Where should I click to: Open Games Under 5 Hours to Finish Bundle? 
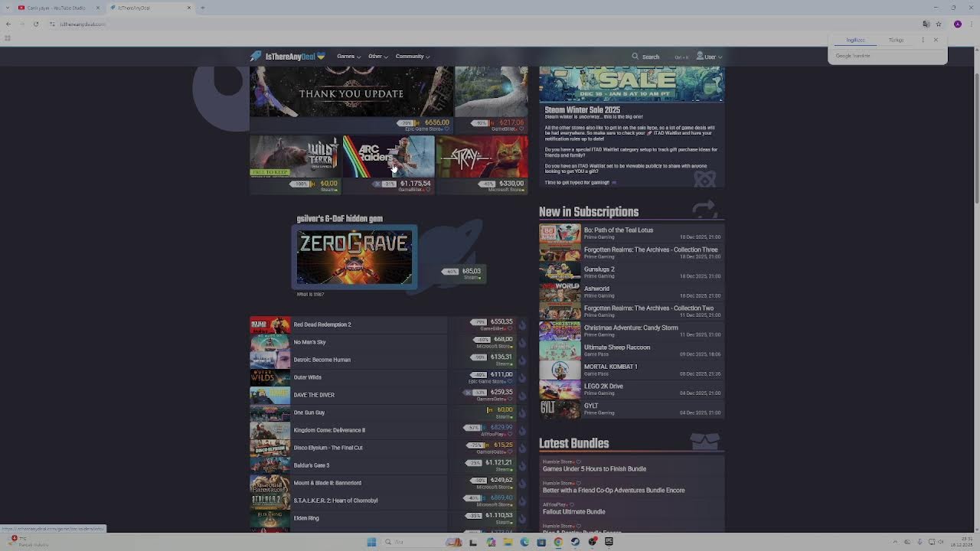click(594, 468)
